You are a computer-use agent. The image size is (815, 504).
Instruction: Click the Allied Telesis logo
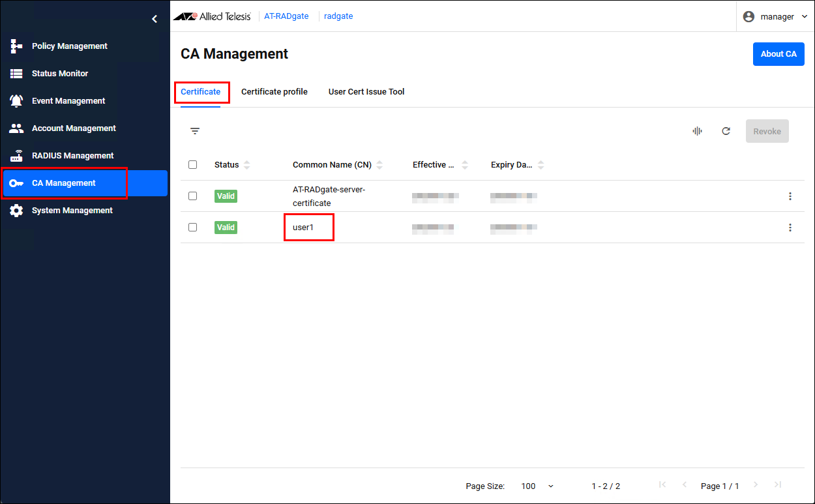pos(212,16)
